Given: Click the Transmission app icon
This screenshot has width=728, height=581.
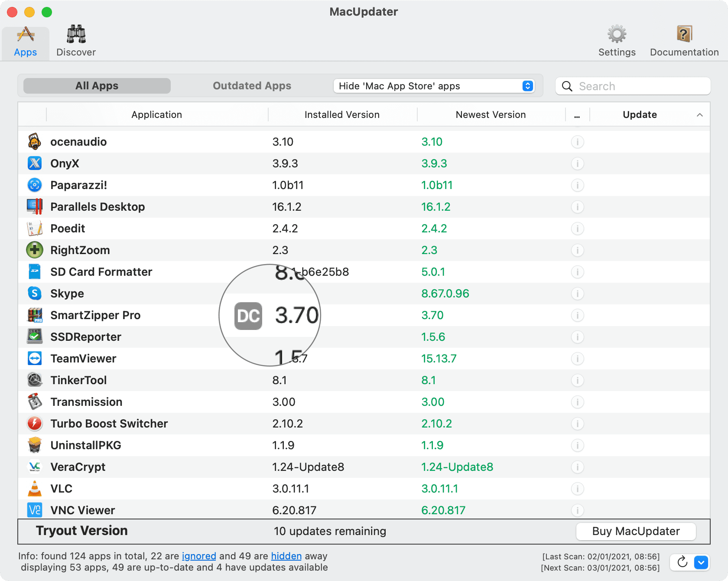Looking at the screenshot, I should click(35, 402).
